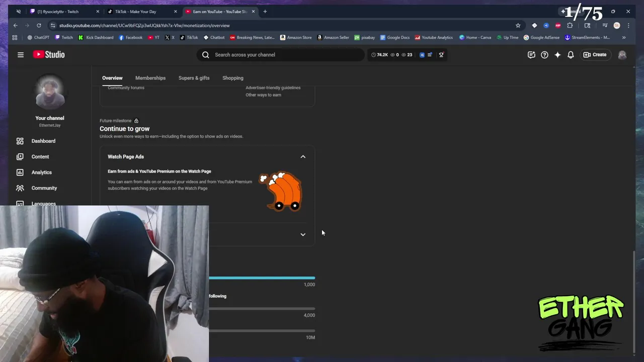Image resolution: width=644 pixels, height=362 pixels.
Task: Click the trophy icon in the stats bar
Action: [441, 55]
